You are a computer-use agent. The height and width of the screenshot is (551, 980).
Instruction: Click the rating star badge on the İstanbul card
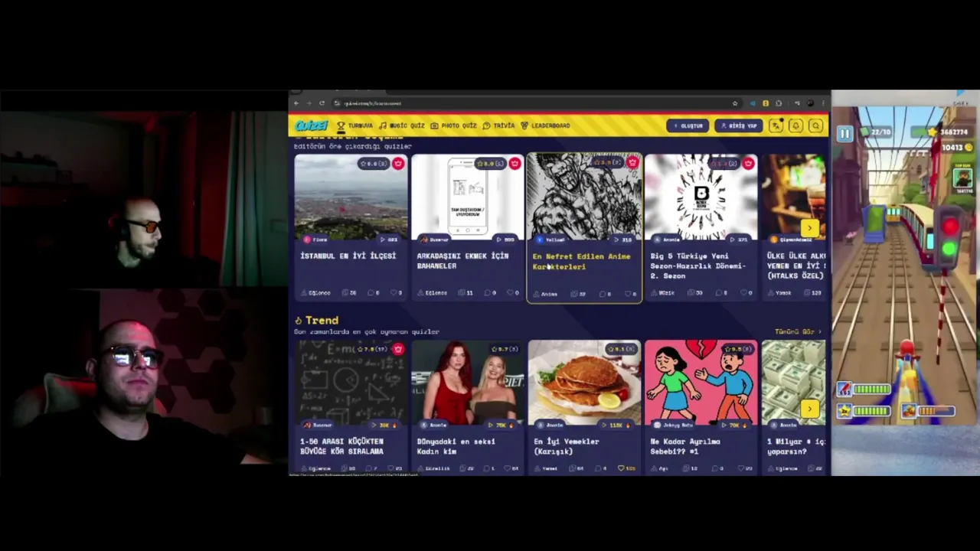374,164
